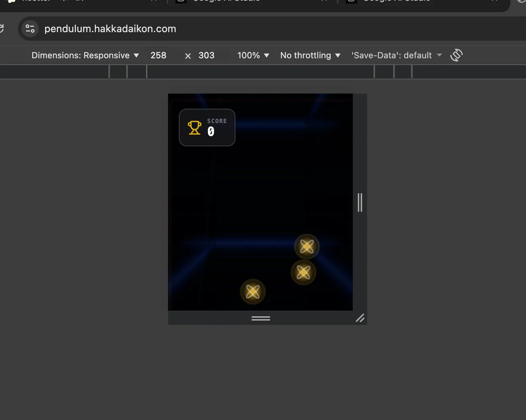
Task: Expand the No throttling dropdown
Action: pyautogui.click(x=310, y=55)
